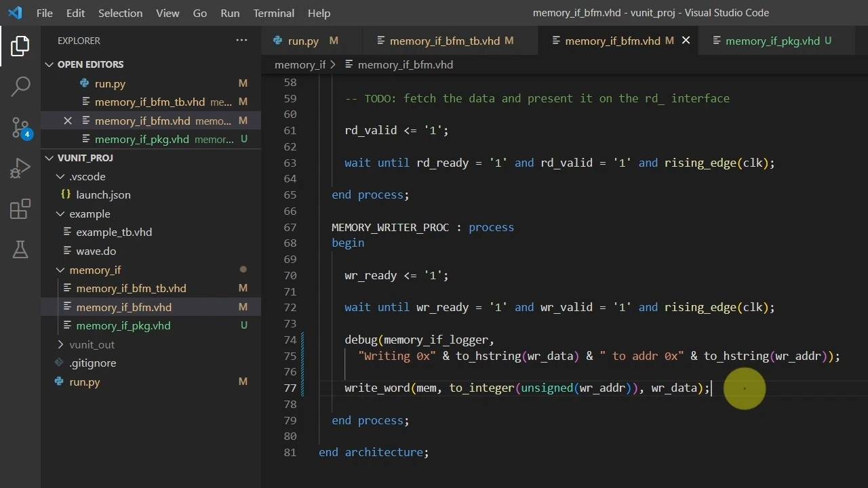This screenshot has height=488, width=868.
Task: Open the Run and Debug view
Action: [20, 168]
